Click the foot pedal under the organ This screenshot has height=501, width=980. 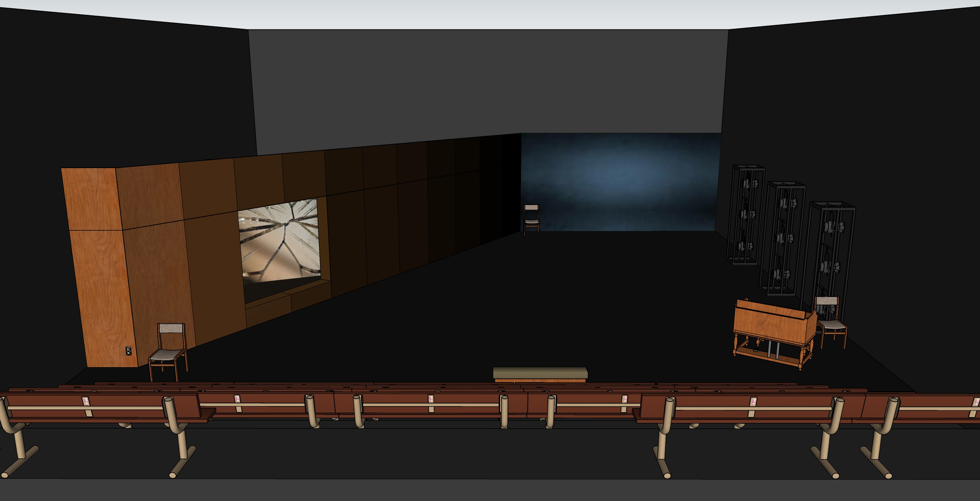click(x=756, y=351)
